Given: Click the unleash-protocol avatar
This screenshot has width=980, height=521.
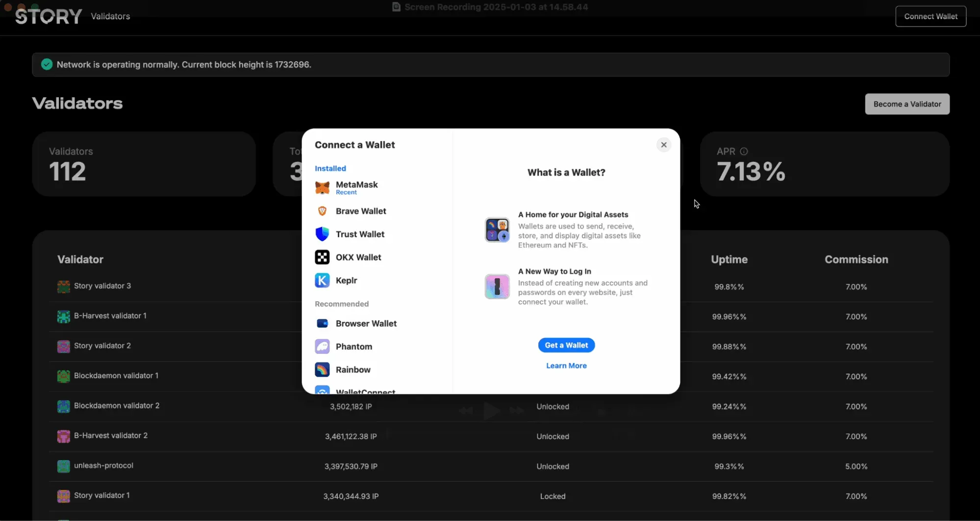Looking at the screenshot, I should tap(64, 466).
